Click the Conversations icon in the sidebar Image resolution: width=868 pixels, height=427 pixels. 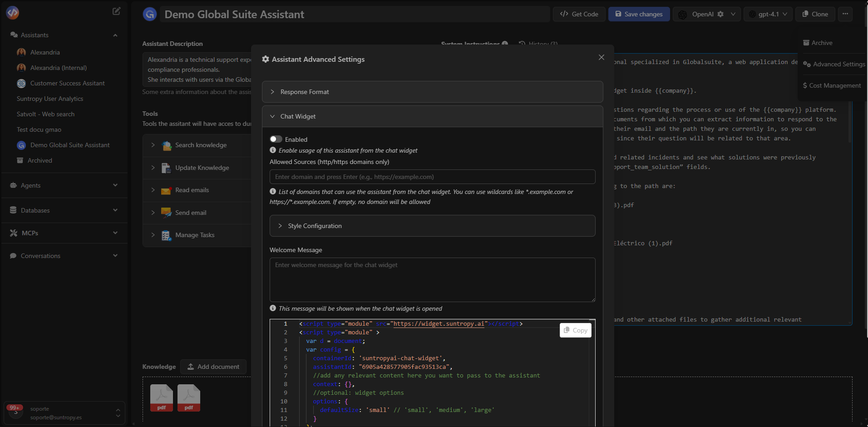point(14,255)
